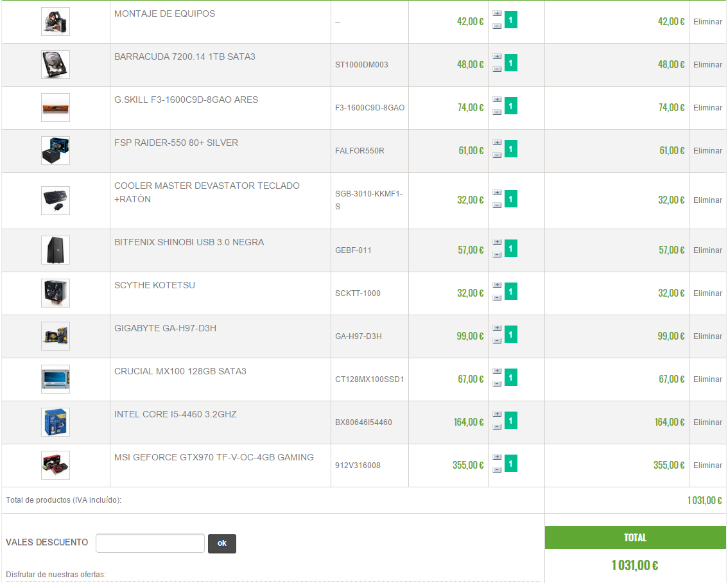Decrease quantity of SCYTHE KOTETSU
Screen dimensions: 728x583
pos(497,297)
